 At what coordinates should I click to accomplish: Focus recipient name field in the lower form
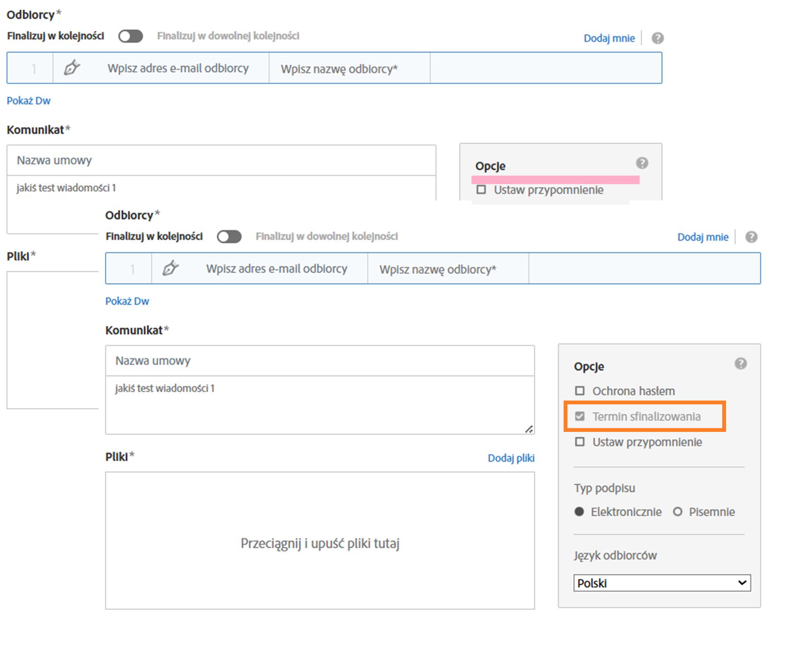click(x=448, y=269)
